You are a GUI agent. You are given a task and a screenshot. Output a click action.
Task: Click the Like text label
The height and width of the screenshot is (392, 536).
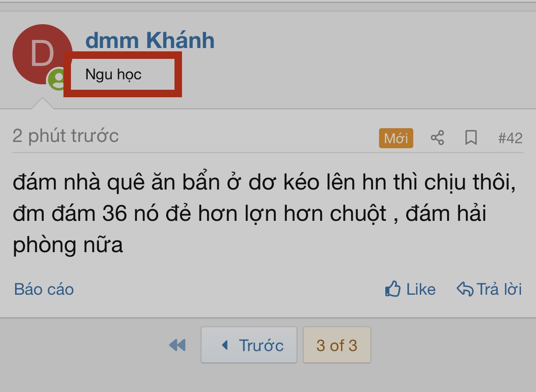[x=421, y=289]
